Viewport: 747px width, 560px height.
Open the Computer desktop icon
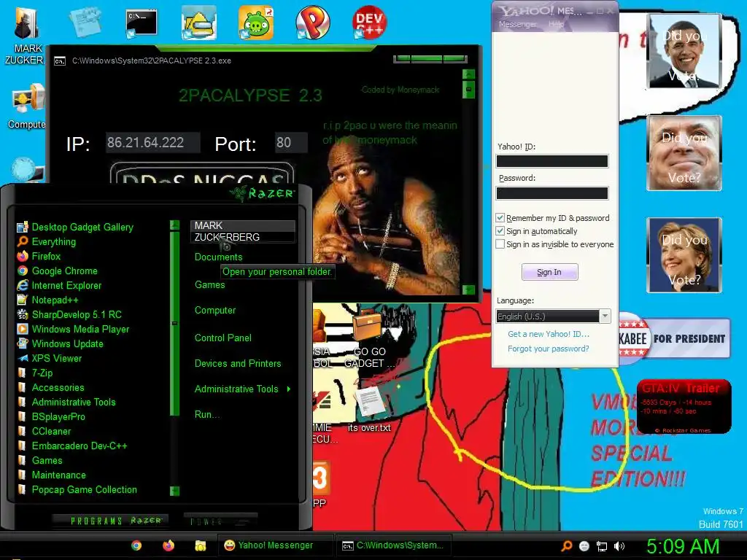(x=27, y=106)
